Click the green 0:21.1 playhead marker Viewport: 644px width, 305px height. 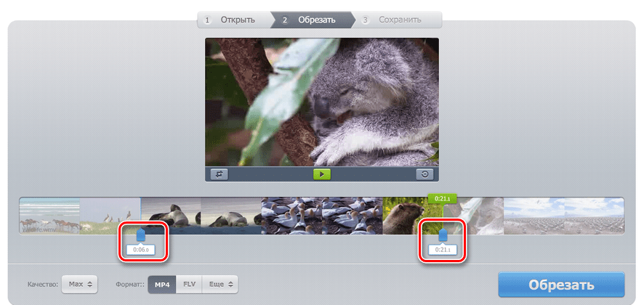[443, 199]
